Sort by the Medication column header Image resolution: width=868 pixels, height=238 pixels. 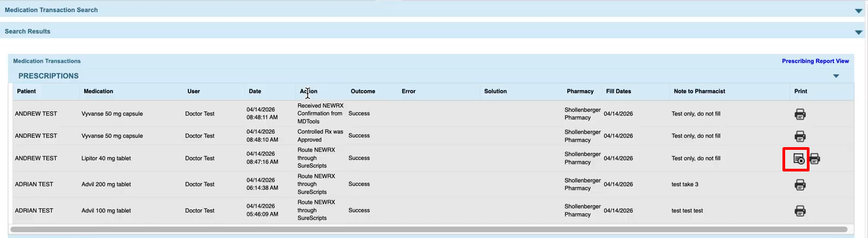click(98, 91)
